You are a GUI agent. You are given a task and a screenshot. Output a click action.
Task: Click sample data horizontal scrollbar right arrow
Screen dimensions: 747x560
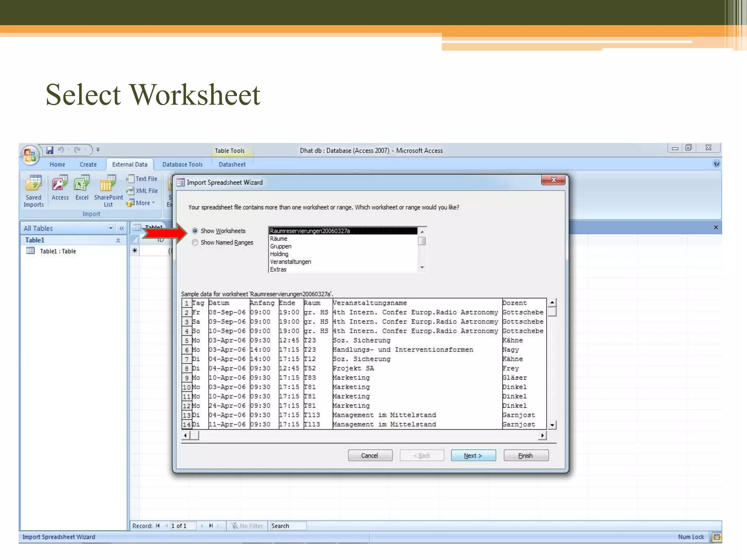pyautogui.click(x=542, y=435)
